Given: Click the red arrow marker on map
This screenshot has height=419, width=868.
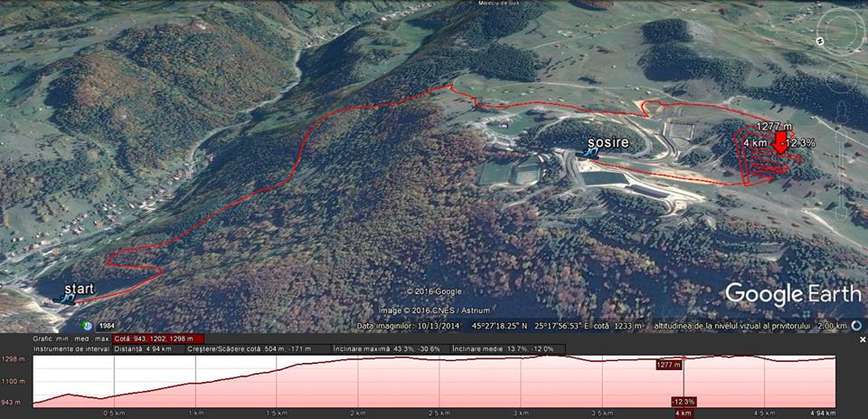Looking at the screenshot, I should pyautogui.click(x=781, y=142).
